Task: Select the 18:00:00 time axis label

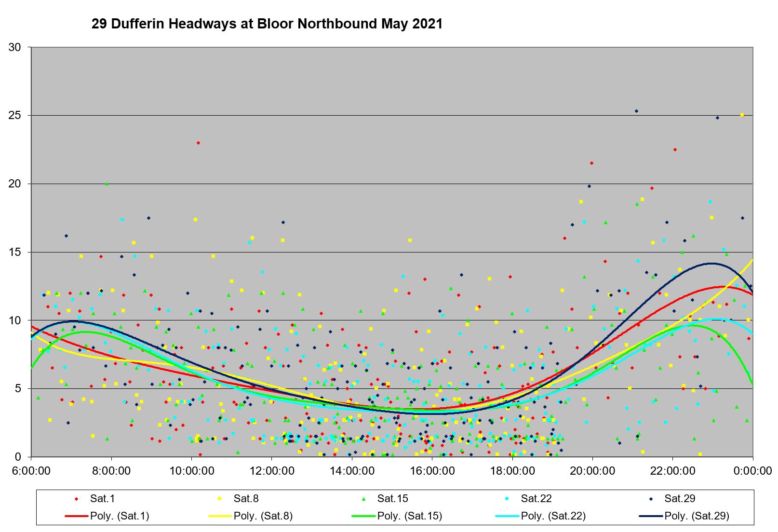Action: pos(512,471)
